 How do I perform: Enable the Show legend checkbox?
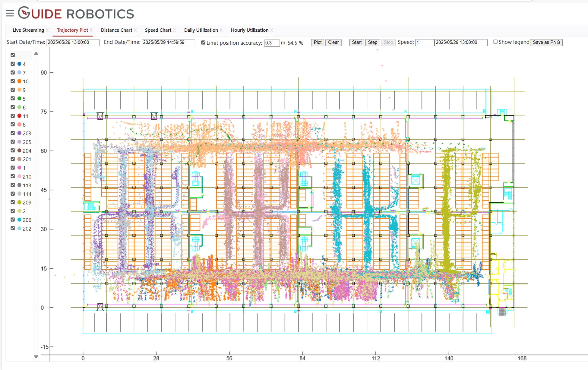495,42
